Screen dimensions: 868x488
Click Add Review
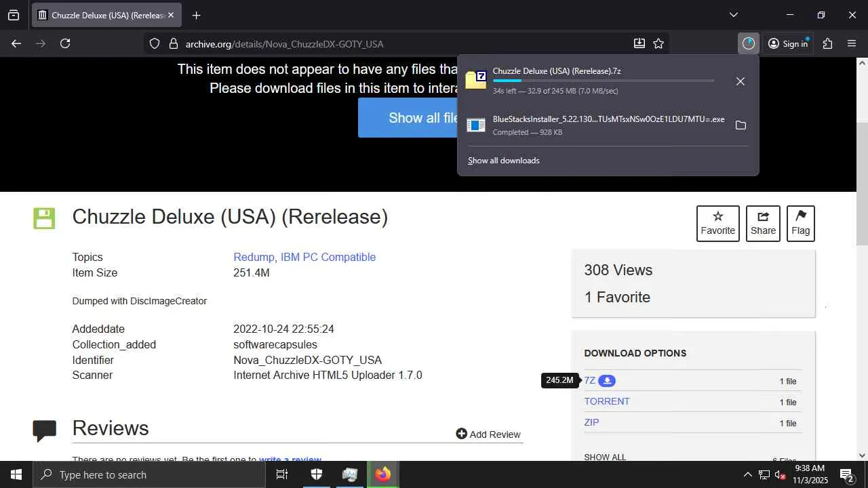click(x=488, y=434)
